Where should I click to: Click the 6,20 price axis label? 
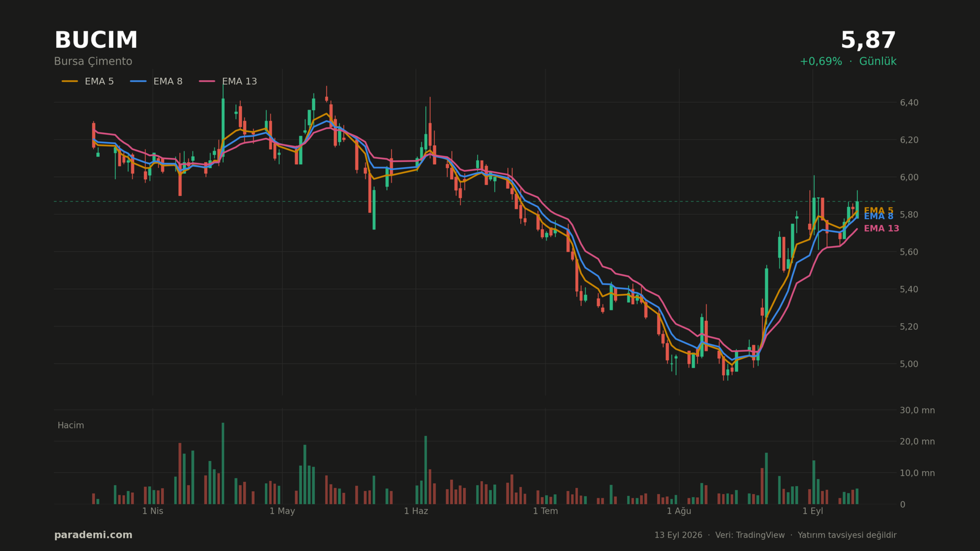[909, 140]
